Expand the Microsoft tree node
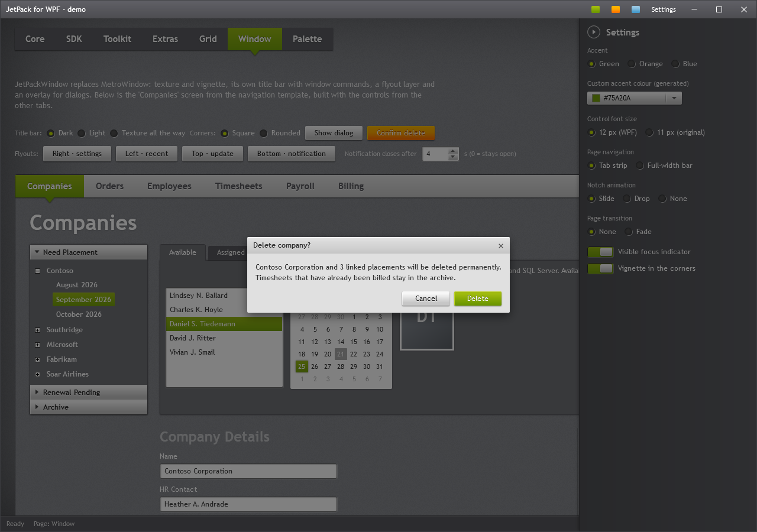The height and width of the screenshot is (532, 757). [38, 345]
